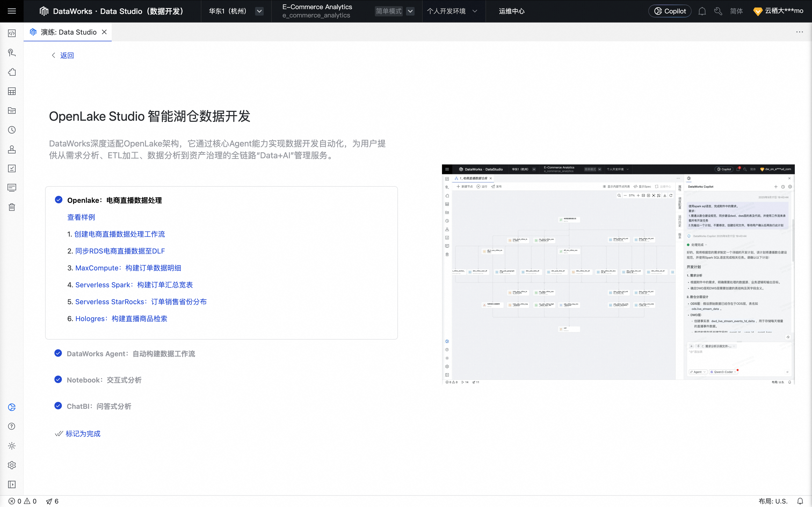Open the trash recycle bin sidebar icon
Screen dimensions: 812x507
(x=12, y=207)
